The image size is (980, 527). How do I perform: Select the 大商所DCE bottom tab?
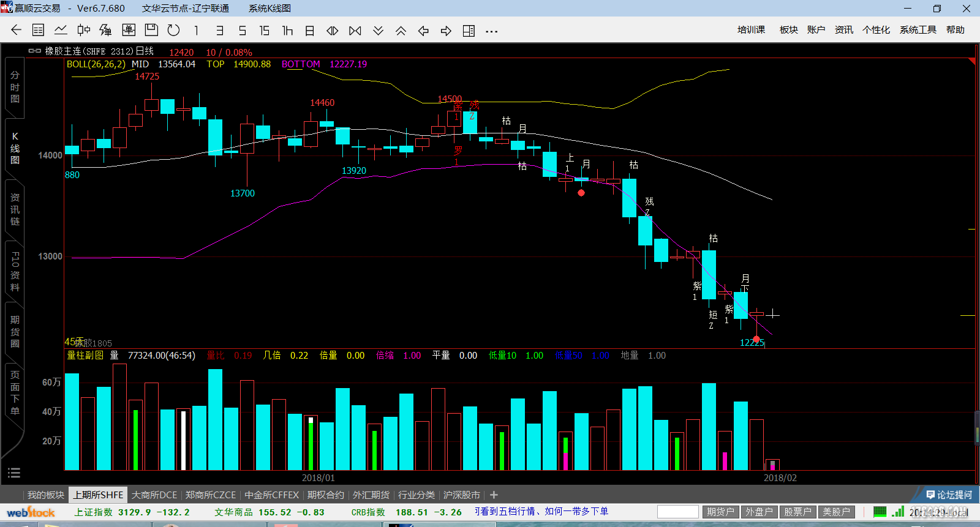coord(154,495)
